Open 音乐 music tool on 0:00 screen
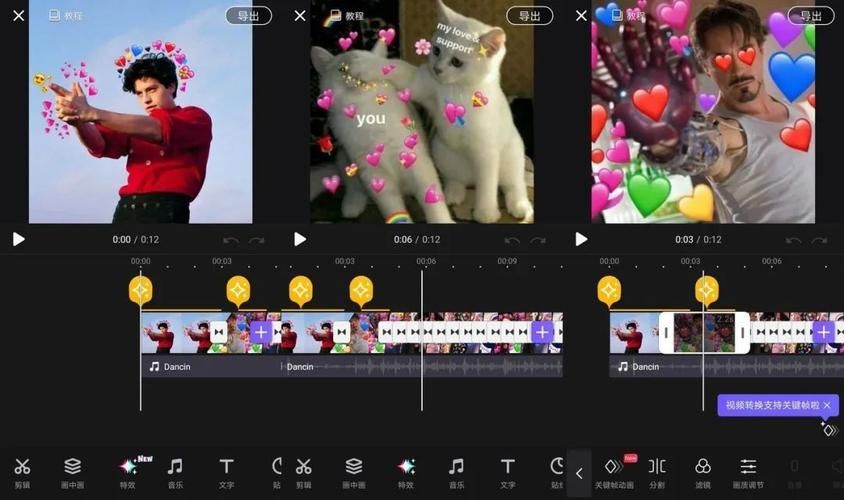The height and width of the screenshot is (500, 844). coord(175,472)
